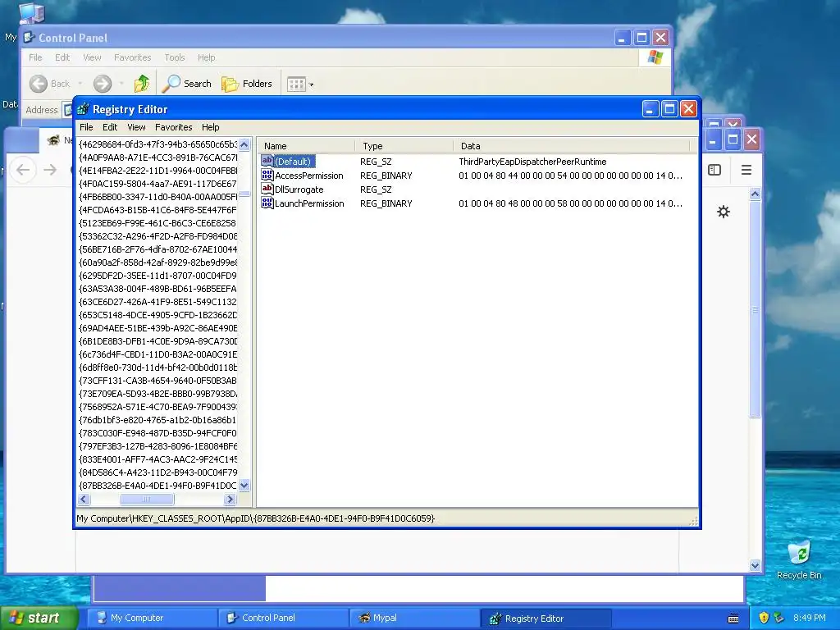Open Registry Editor File menu
This screenshot has width=840, height=630.
[x=86, y=127]
